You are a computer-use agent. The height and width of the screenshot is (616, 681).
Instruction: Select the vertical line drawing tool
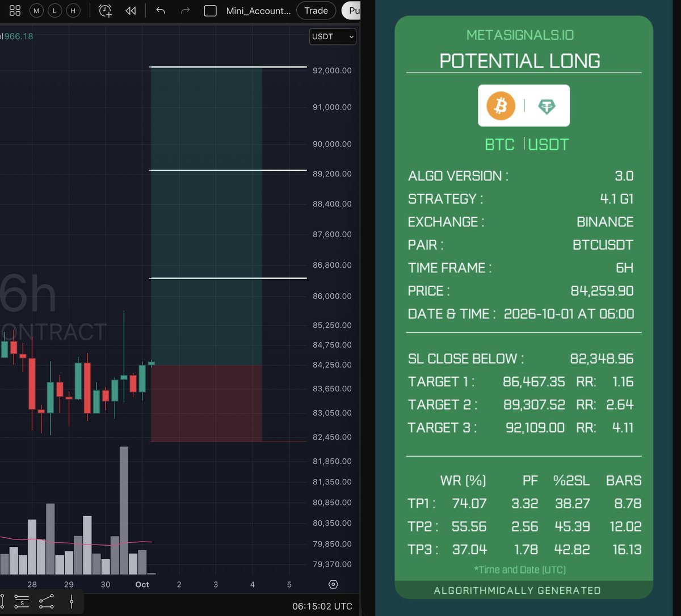point(72,602)
